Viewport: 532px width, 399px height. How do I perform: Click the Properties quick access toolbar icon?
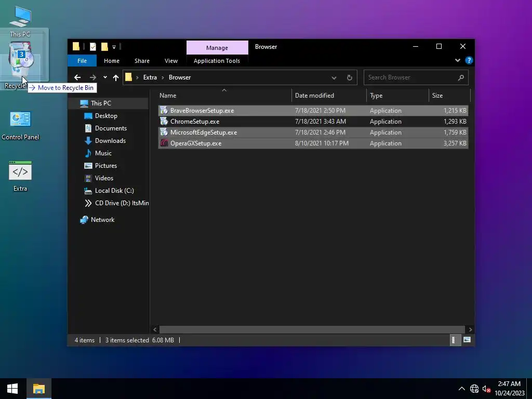click(x=92, y=47)
